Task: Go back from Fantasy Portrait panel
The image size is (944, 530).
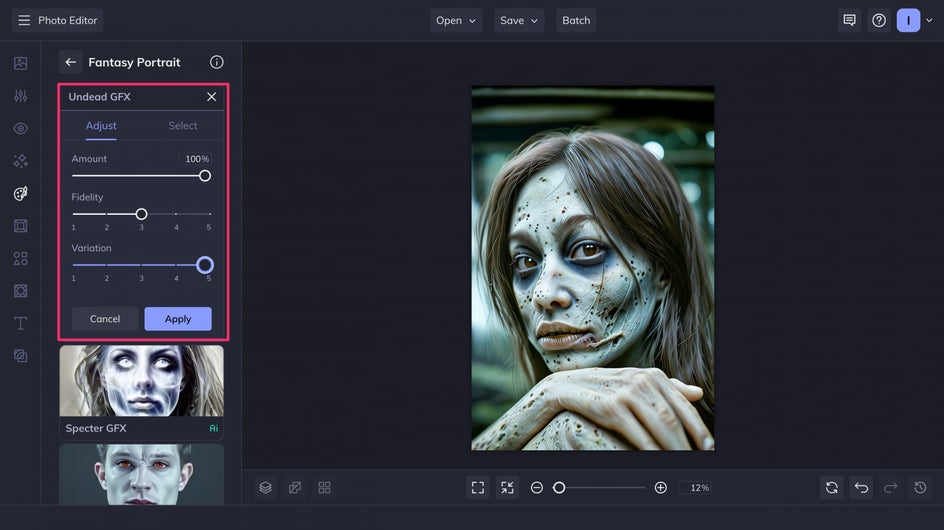Action: tap(70, 62)
